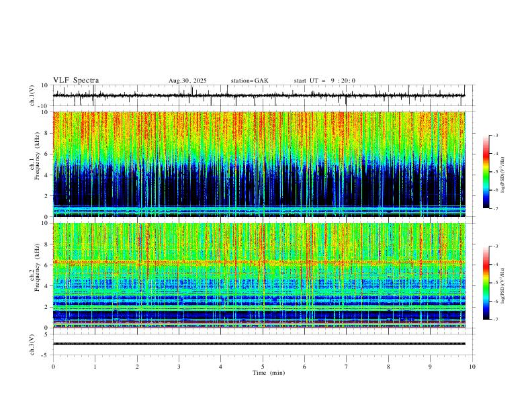This screenshot has width=532, height=411.
Task: Click the orange 6 kHz band in ch.2 spectrogram
Action: [x=259, y=262]
